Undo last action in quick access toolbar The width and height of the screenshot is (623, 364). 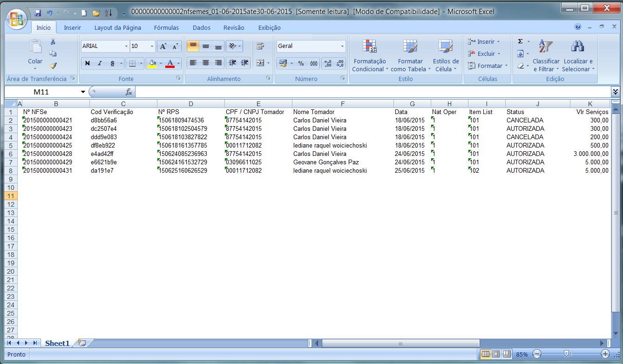coord(50,13)
